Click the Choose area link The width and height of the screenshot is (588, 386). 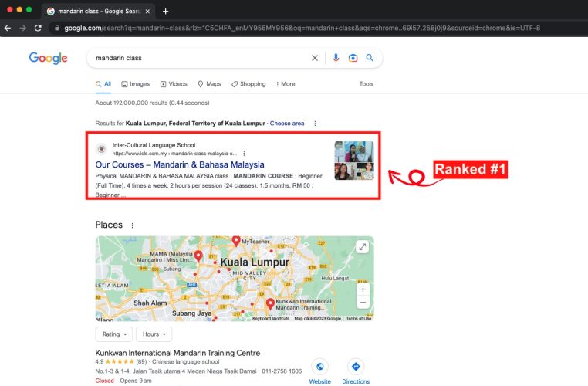[x=287, y=124]
